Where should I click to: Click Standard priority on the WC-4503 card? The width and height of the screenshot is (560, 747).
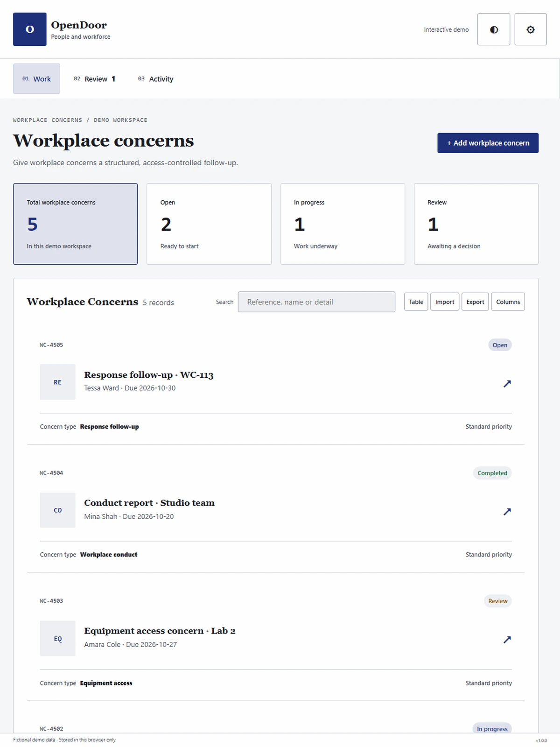pyautogui.click(x=489, y=683)
